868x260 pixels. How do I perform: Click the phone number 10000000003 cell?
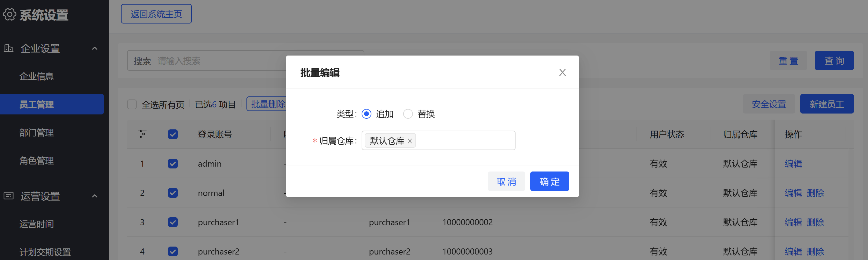pyautogui.click(x=467, y=251)
